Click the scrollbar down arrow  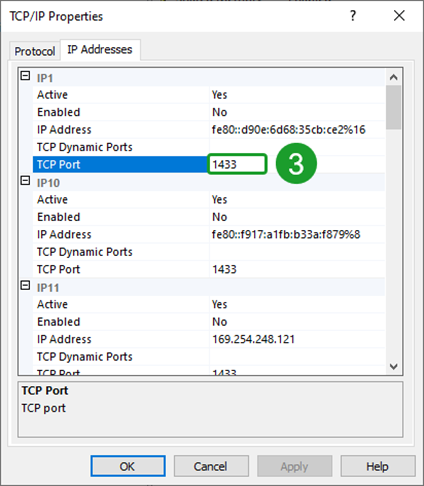point(394,366)
